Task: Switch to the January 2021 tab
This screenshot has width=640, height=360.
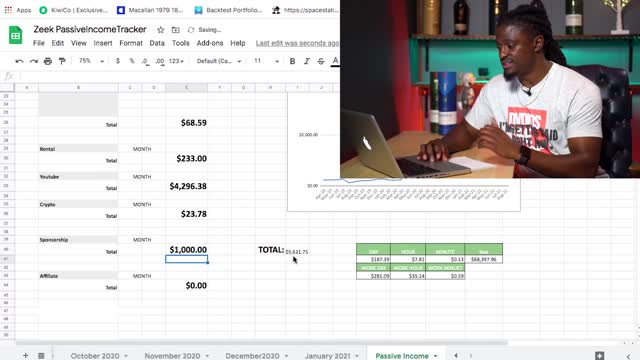Action: (x=327, y=356)
